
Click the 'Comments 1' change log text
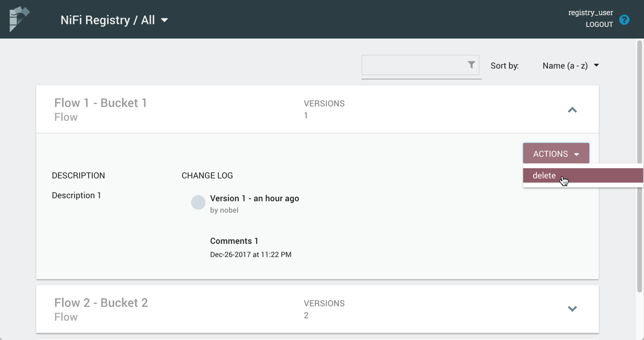[234, 241]
